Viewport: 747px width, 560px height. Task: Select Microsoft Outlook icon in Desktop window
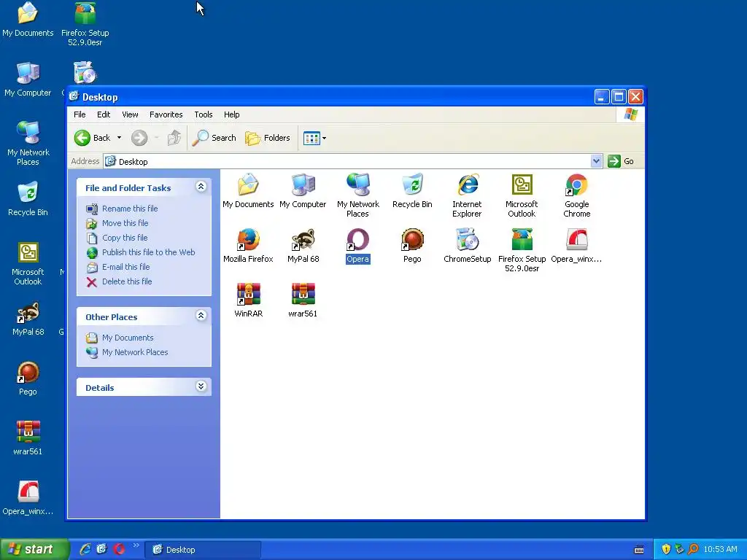[522, 195]
